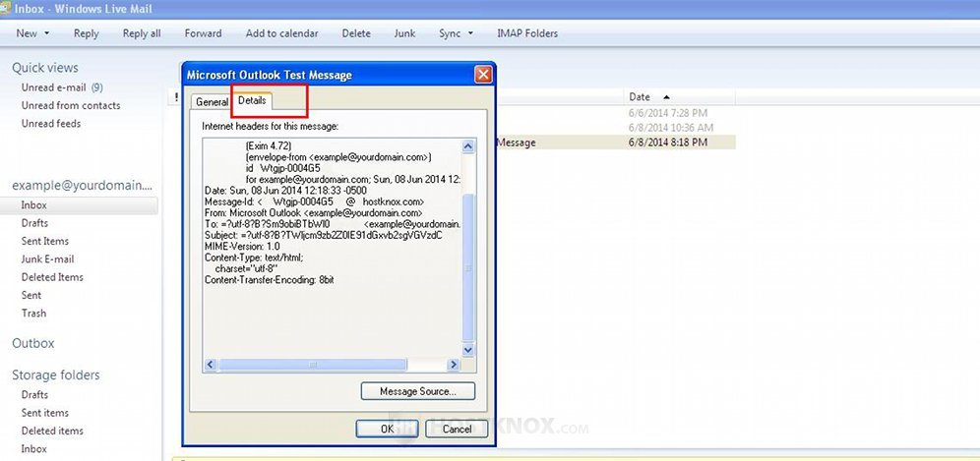Click Delete in the toolbar
This screenshot has height=461, width=980.
(356, 33)
